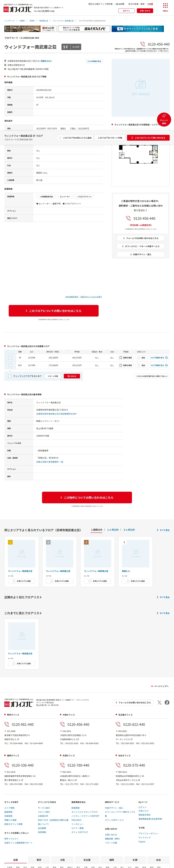This screenshot has height=868, width=174.
Task: Open フロア詳細を見る for 4F
Action: click(x=159, y=357)
